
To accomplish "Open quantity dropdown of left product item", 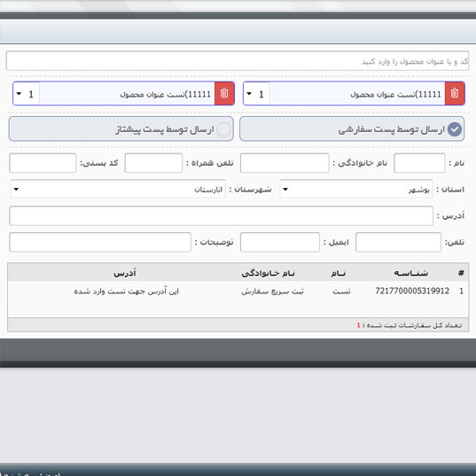I will coord(27,94).
